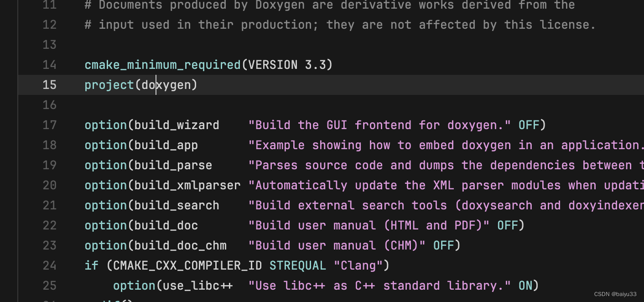The width and height of the screenshot is (644, 302).
Task: Click 'option' keyword on line 20
Action: (106, 185)
